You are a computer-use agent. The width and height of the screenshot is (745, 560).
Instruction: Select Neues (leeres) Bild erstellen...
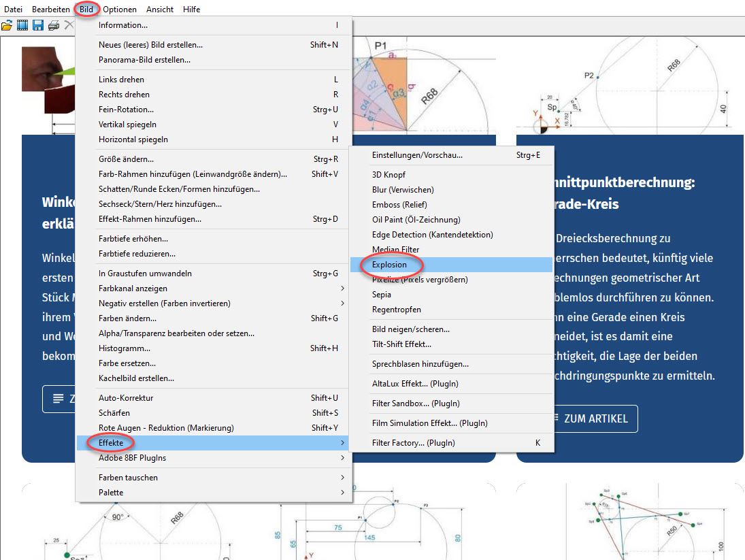(x=214, y=45)
